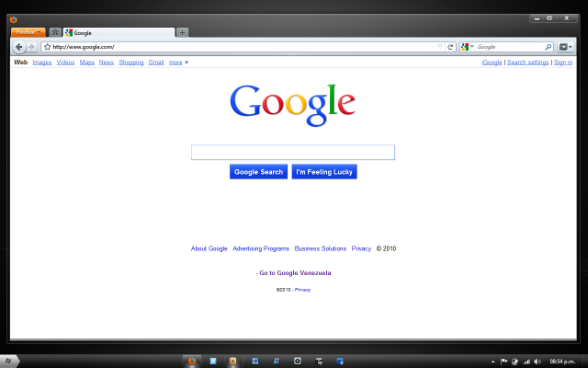
Task: Open Advertising Programs link
Action: point(261,248)
